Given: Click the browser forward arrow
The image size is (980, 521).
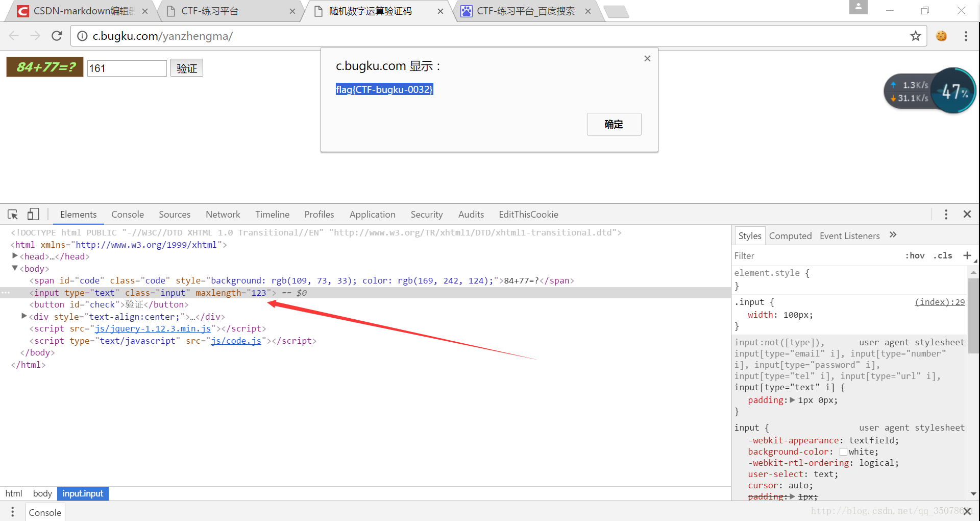Looking at the screenshot, I should [x=35, y=36].
